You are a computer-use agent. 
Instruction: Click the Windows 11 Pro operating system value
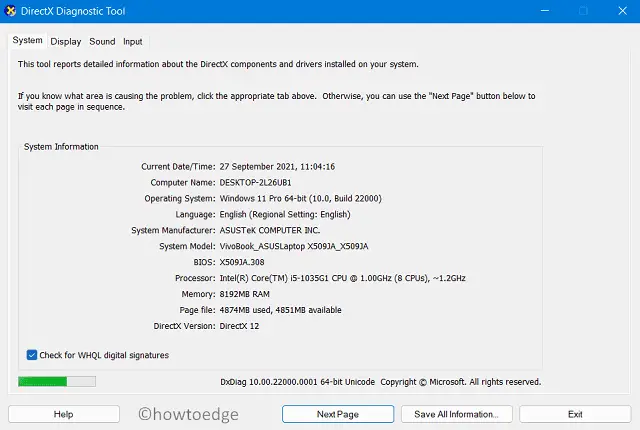coord(299,198)
